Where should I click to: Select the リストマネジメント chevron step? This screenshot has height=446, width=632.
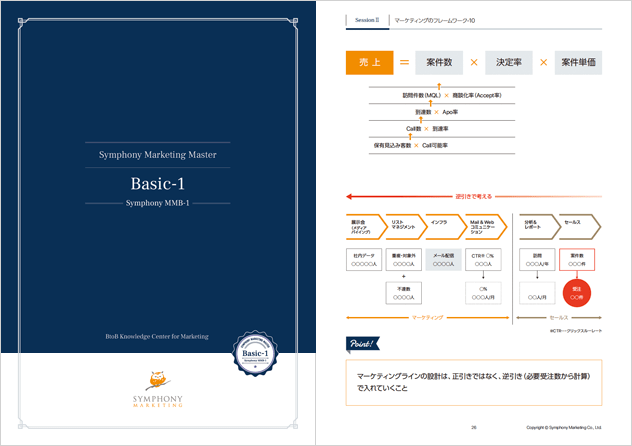(406, 227)
